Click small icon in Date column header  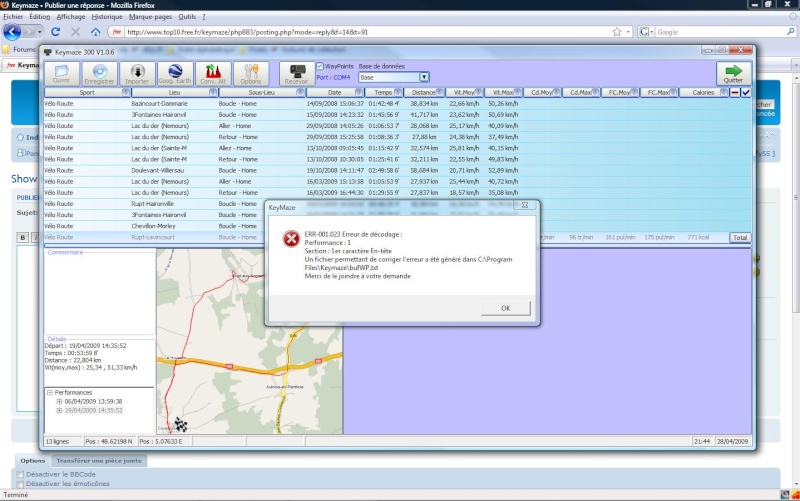pos(359,92)
